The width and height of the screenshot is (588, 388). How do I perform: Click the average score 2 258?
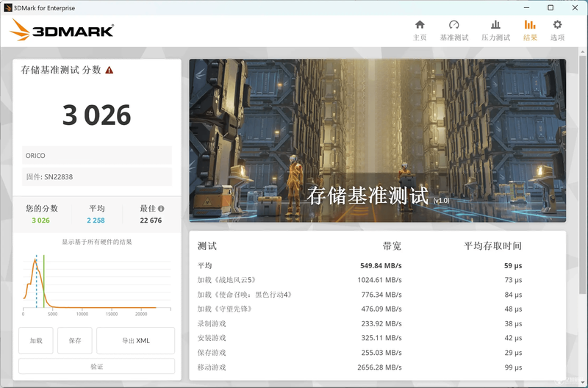96,220
